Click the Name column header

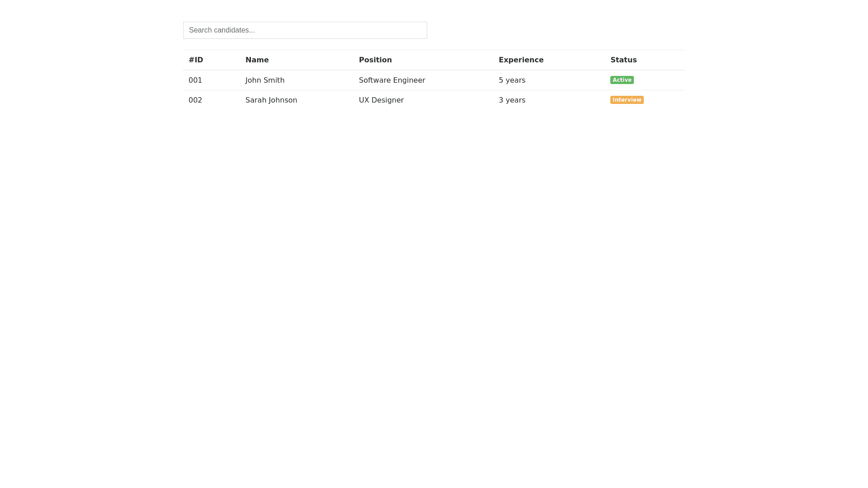coord(257,60)
